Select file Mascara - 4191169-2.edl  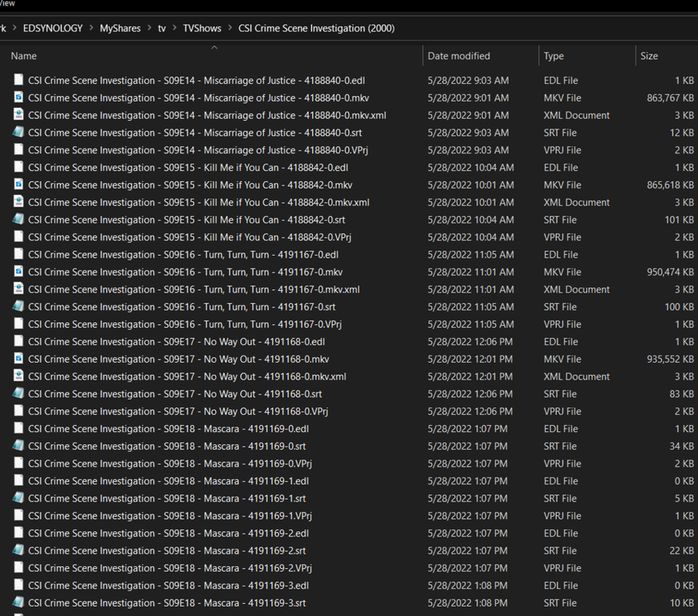(x=168, y=533)
